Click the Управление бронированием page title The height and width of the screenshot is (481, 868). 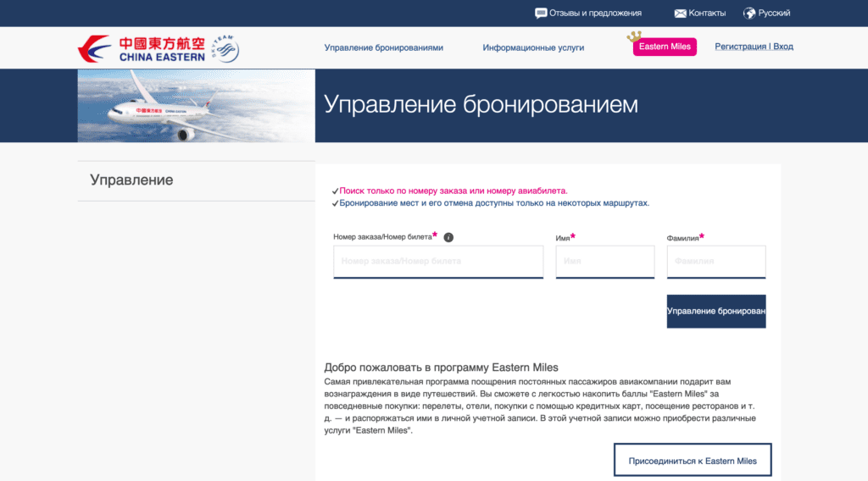481,104
